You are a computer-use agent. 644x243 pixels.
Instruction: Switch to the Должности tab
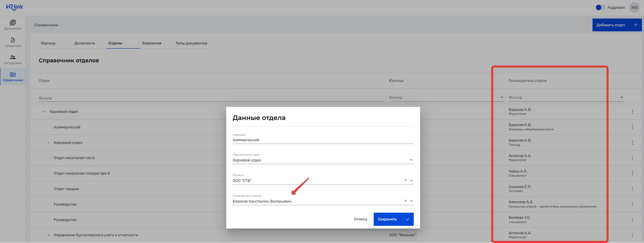84,43
